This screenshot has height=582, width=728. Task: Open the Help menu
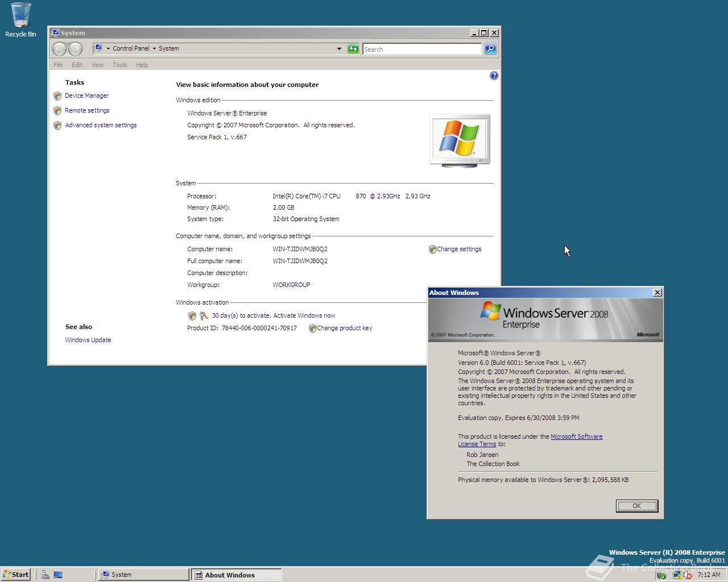[142, 65]
